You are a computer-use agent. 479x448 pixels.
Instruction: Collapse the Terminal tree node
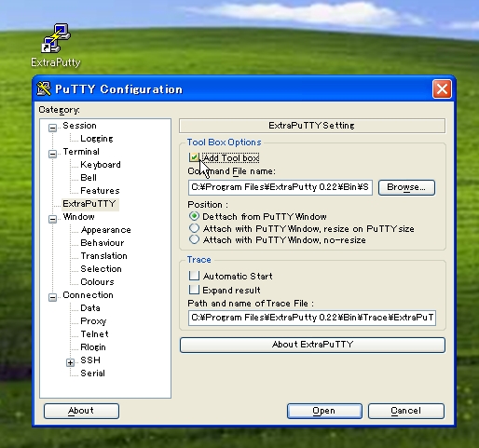(52, 154)
